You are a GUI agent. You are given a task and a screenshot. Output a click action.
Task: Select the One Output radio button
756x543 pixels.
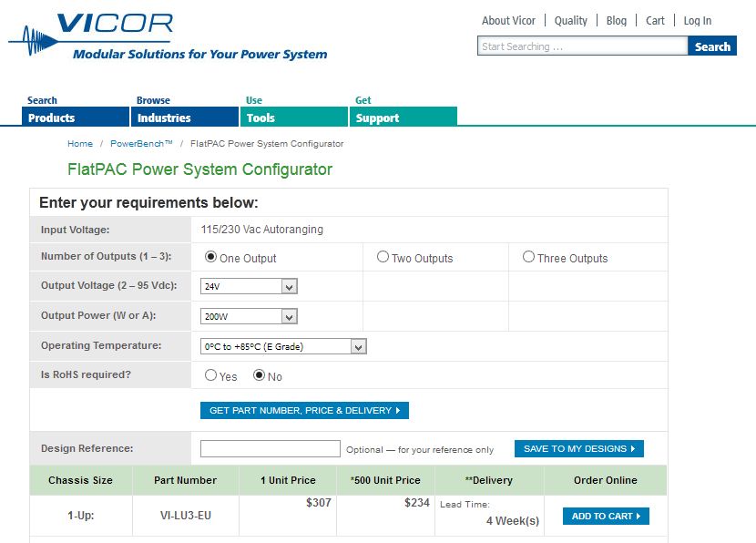[x=210, y=257]
